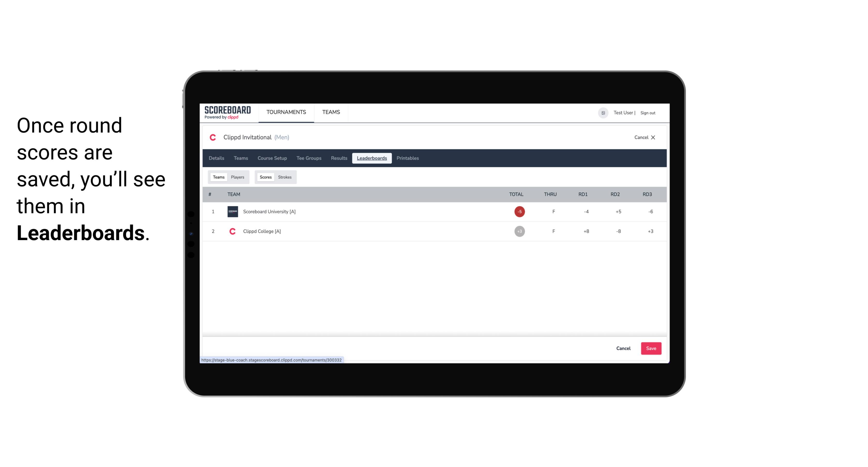The height and width of the screenshot is (467, 868).
Task: Click the Leaderboards tab
Action: coord(372,158)
